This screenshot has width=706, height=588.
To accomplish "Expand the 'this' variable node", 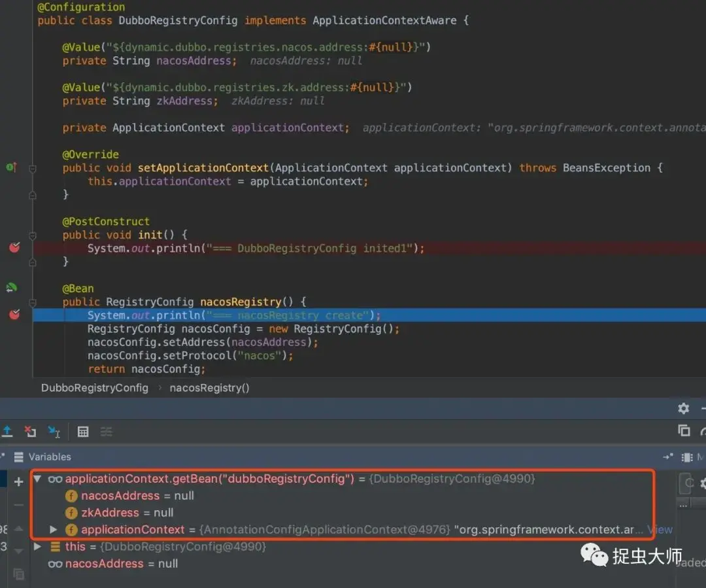I will (37, 547).
